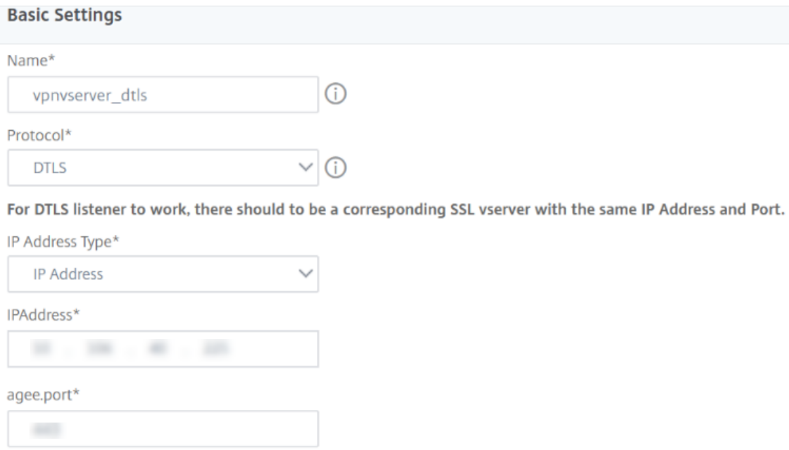Click the Basic Settings header bar's empty area
Image resolution: width=789 pixels, height=450 pixels.
click(450, 17)
